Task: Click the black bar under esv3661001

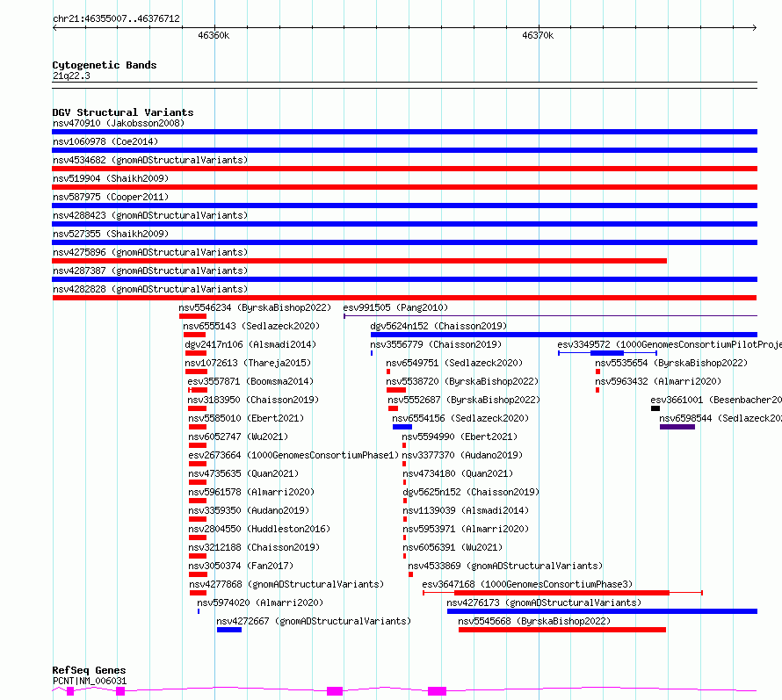Action: (x=655, y=408)
